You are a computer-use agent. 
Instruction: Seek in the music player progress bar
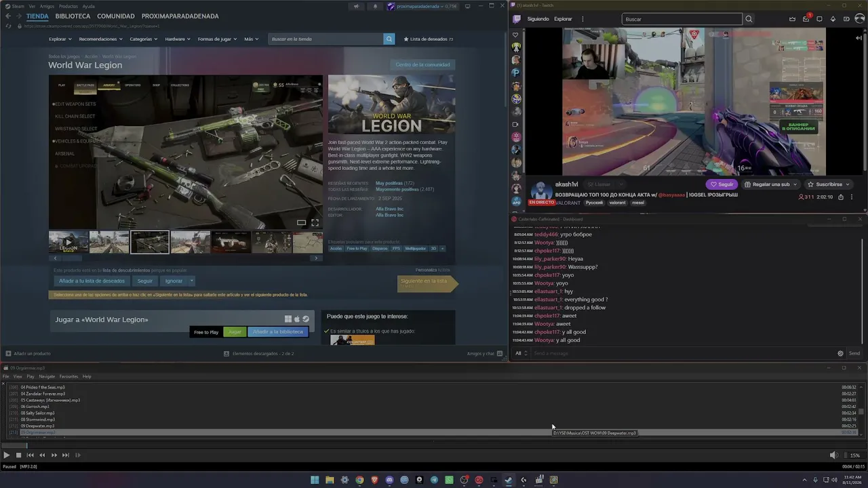pyautogui.click(x=434, y=445)
